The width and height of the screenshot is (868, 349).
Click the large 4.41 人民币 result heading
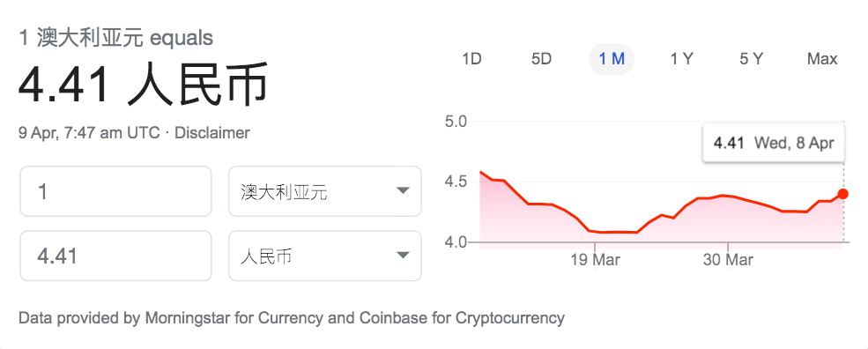coord(144,85)
